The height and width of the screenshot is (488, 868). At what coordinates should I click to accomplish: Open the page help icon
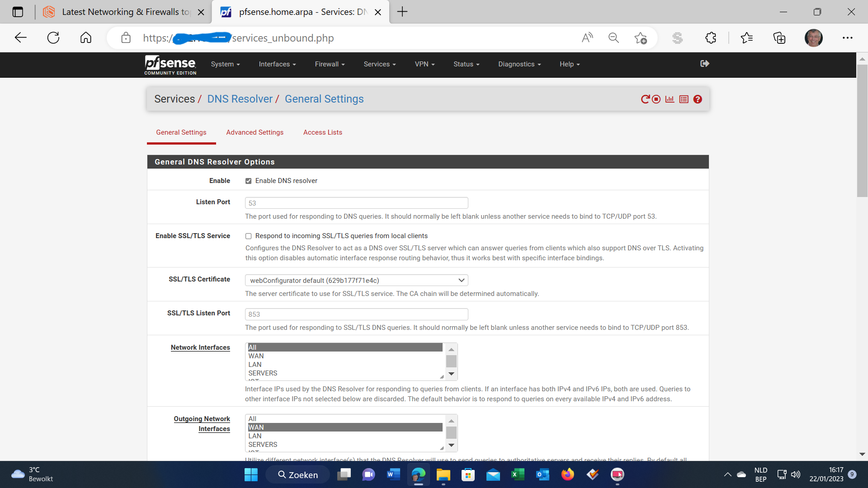coord(698,99)
